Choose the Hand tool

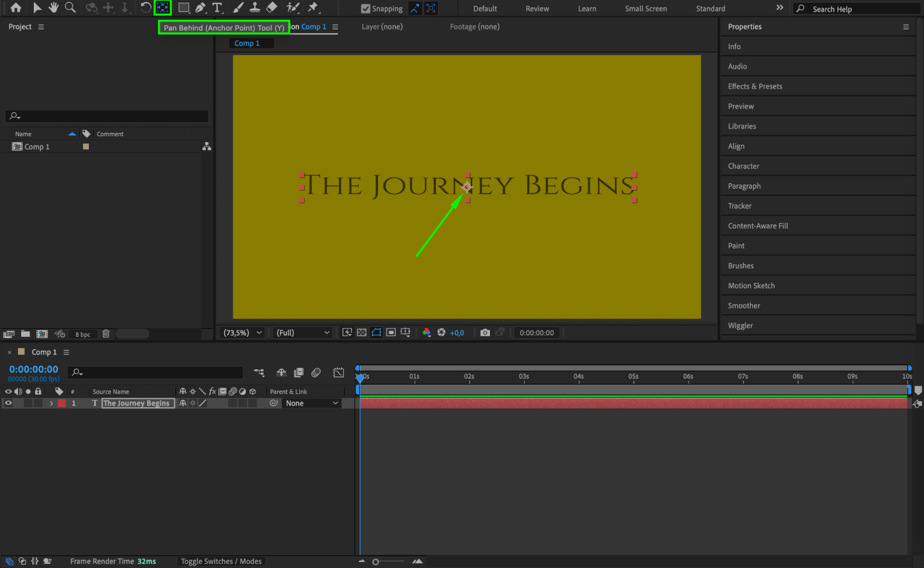pyautogui.click(x=54, y=8)
